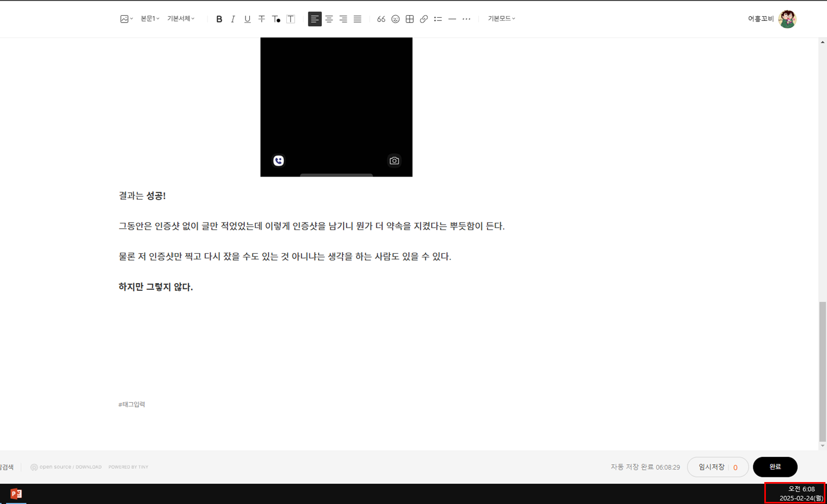Select center text alignment

coord(329,19)
